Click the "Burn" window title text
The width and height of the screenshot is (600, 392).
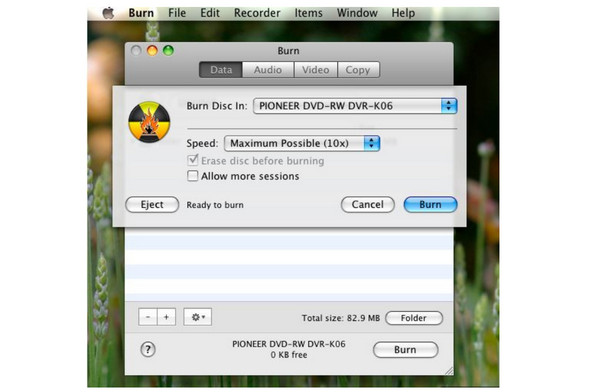point(289,51)
